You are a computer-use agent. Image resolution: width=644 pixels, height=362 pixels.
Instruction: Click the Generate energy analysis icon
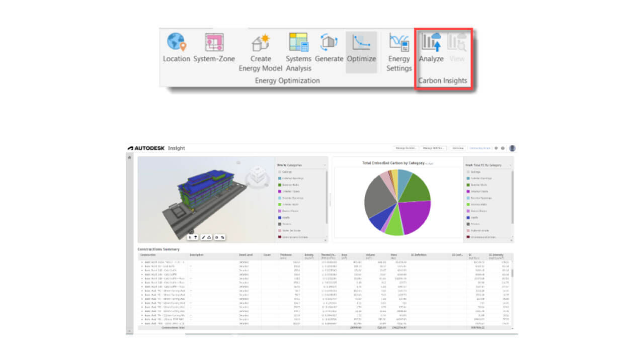tap(329, 42)
